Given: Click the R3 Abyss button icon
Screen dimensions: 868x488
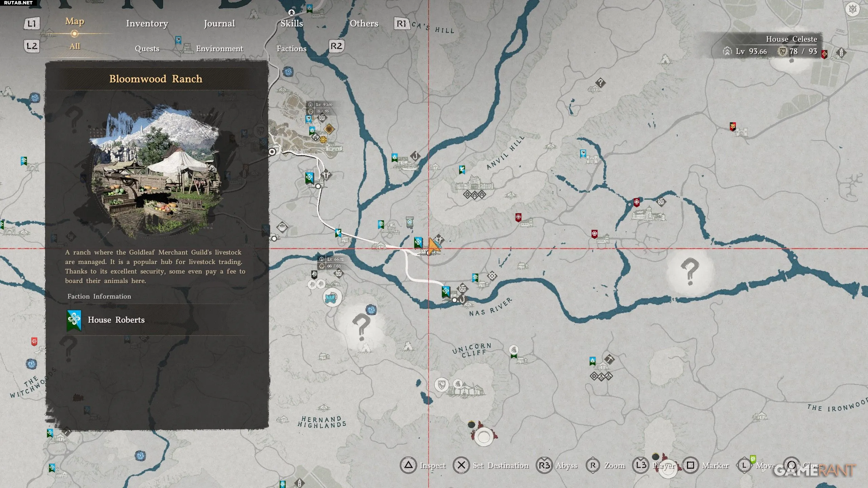Looking at the screenshot, I should 544,465.
